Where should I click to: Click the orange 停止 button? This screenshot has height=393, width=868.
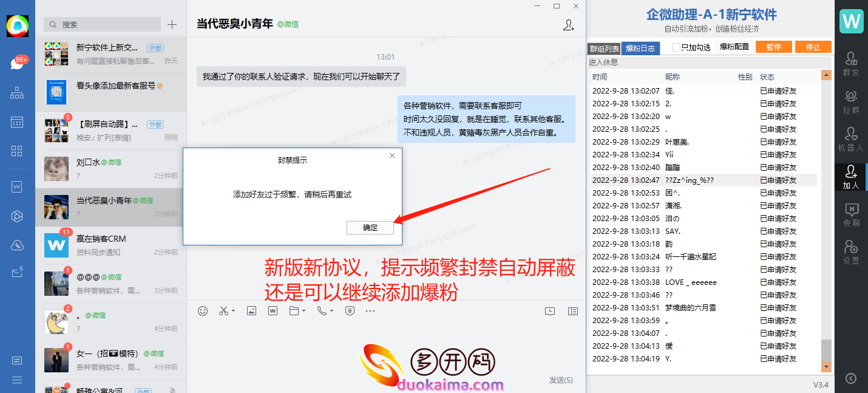tap(813, 47)
